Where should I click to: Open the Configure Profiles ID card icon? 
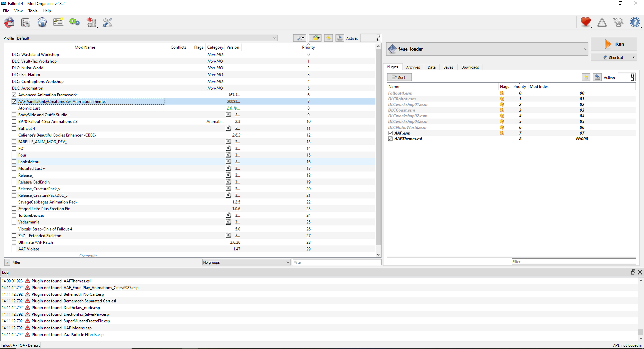coord(58,22)
